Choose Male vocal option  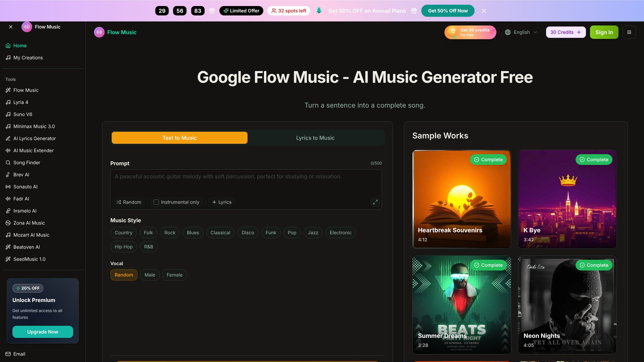click(150, 275)
